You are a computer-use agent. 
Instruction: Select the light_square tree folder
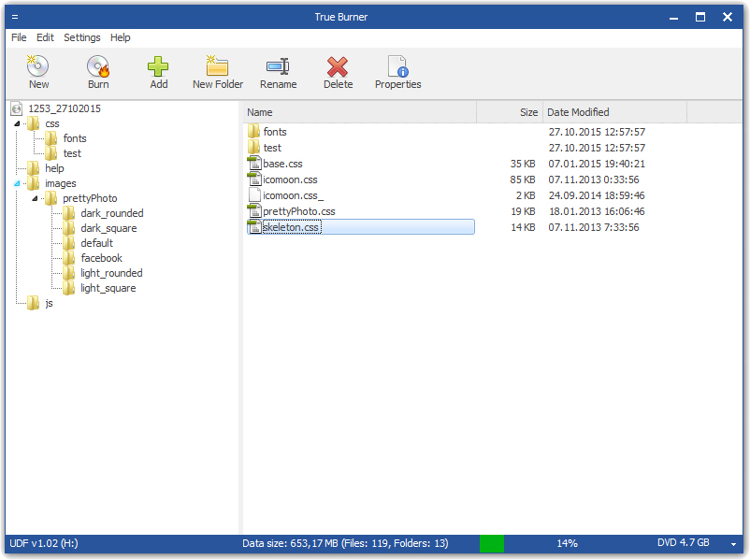click(x=108, y=288)
